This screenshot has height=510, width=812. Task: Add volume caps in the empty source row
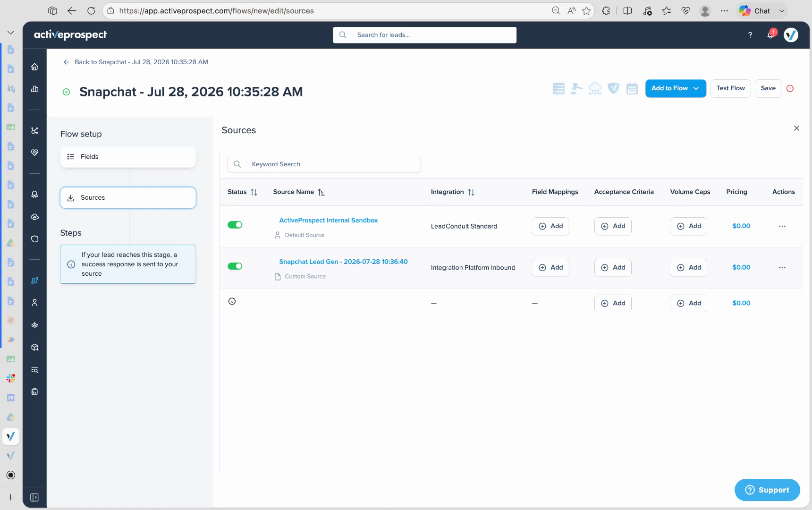[689, 303]
